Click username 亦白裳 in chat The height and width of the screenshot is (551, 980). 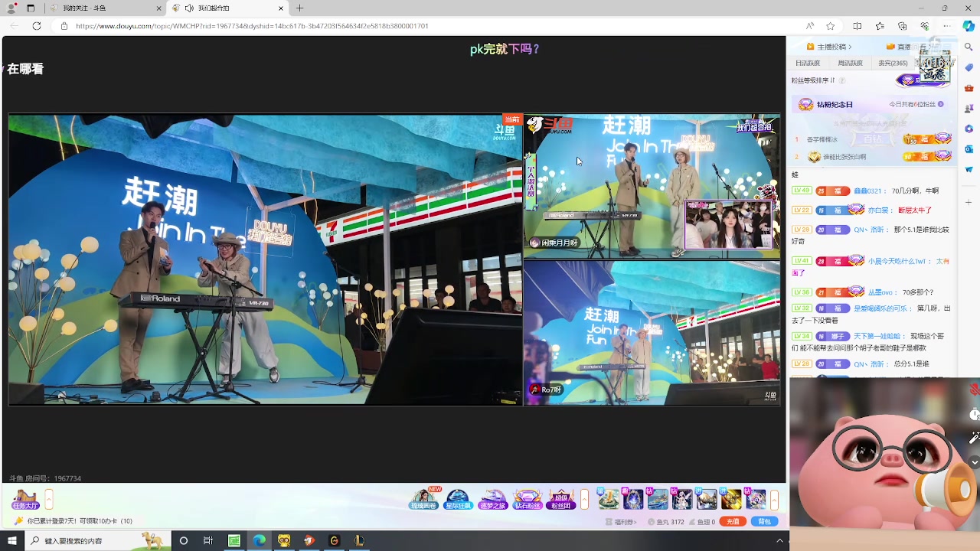tap(879, 210)
